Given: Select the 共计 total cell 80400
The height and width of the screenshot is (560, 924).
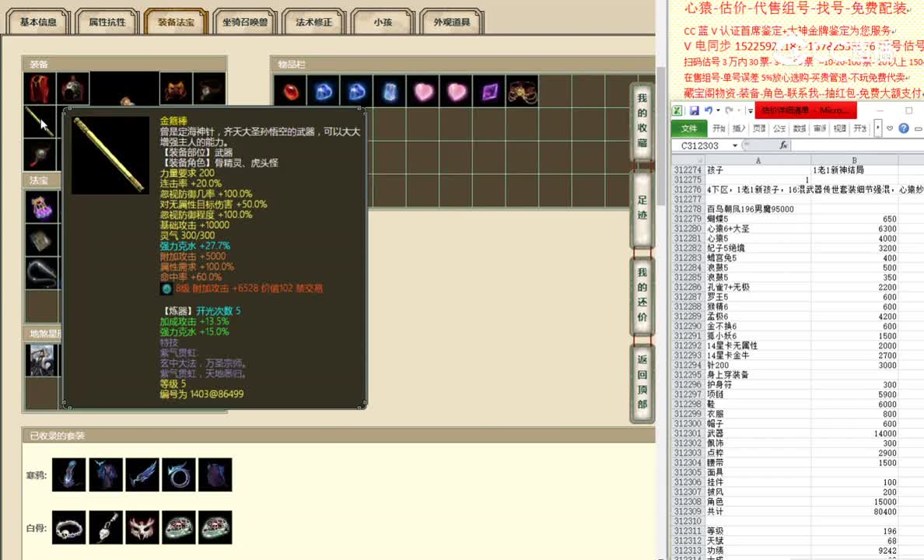Looking at the screenshot, I should coord(855,512).
